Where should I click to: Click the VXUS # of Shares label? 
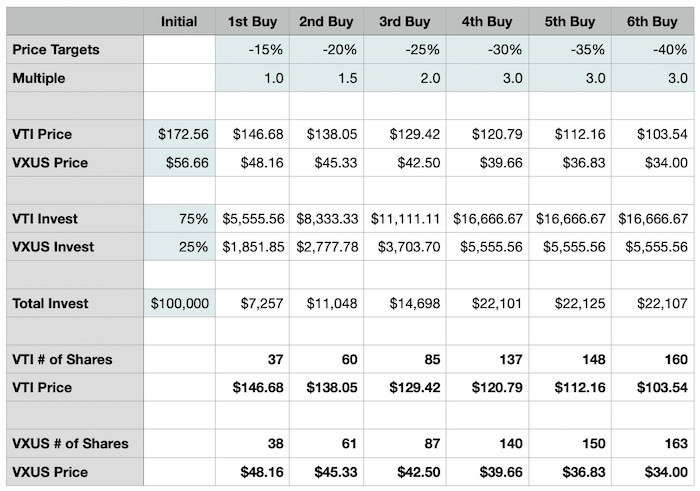75,444
